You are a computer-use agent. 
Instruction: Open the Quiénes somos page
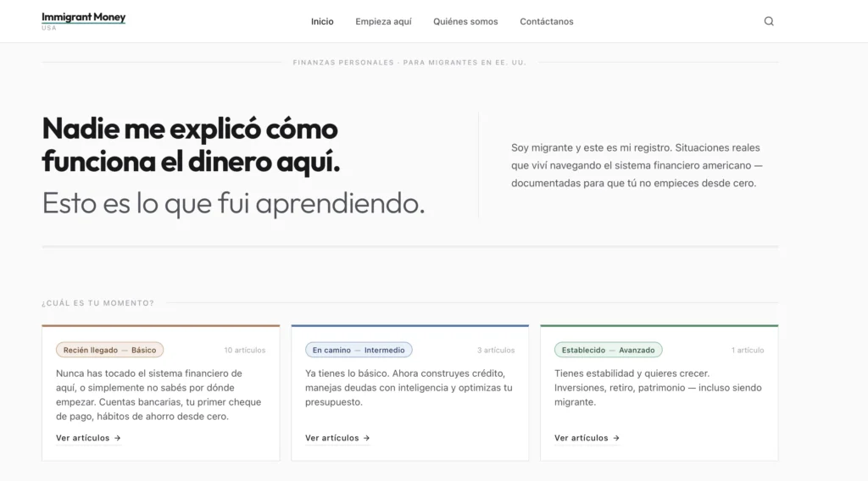(x=465, y=21)
